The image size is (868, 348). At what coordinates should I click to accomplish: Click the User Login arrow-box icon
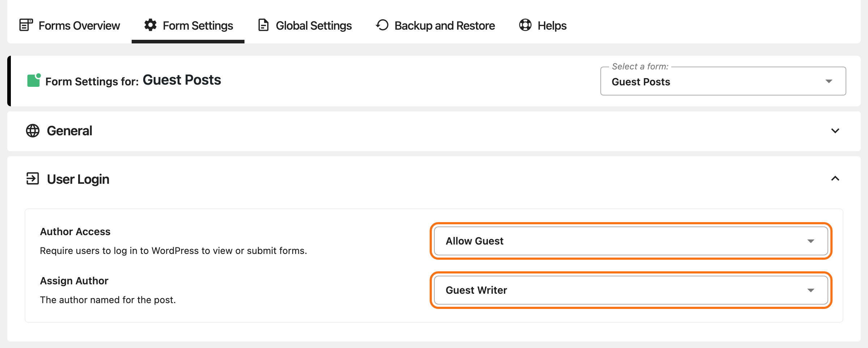(33, 178)
